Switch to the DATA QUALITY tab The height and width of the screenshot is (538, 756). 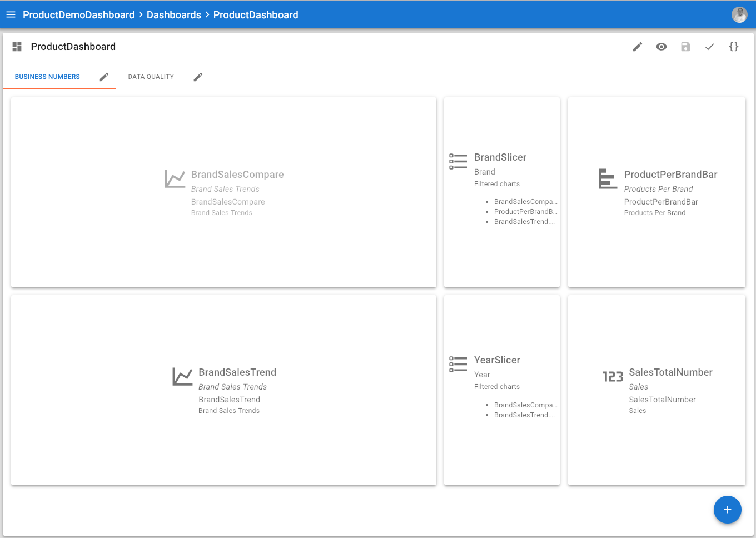[x=151, y=76]
